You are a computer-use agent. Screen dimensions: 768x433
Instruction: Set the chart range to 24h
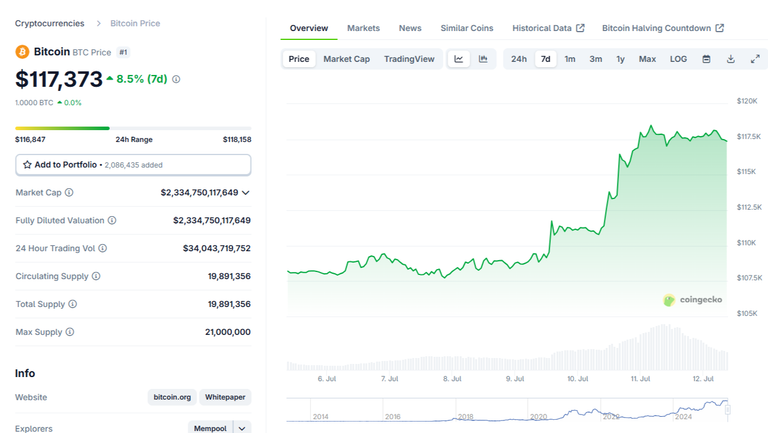(x=519, y=59)
